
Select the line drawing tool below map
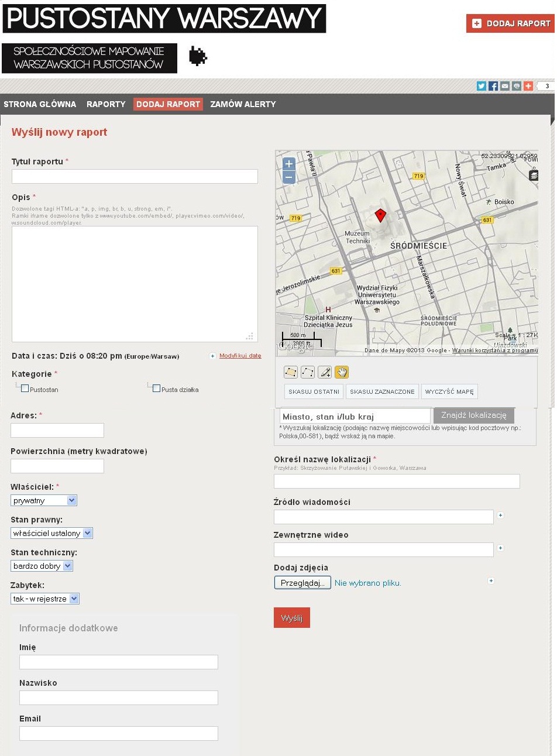pyautogui.click(x=308, y=372)
